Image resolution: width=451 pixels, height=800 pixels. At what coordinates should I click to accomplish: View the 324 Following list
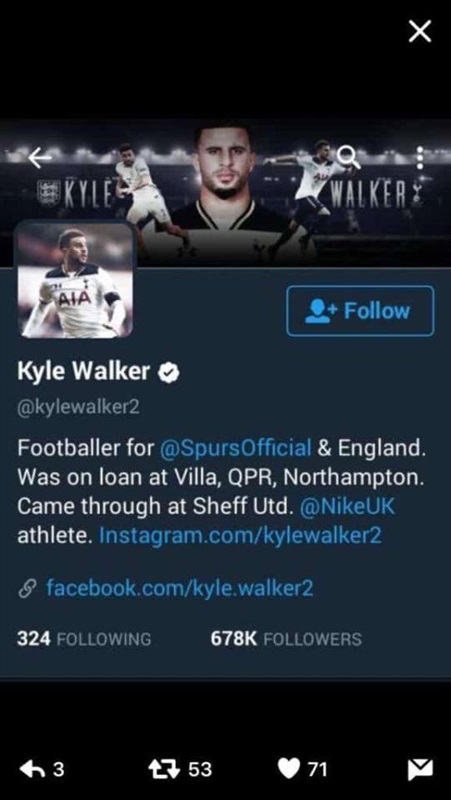tap(84, 639)
